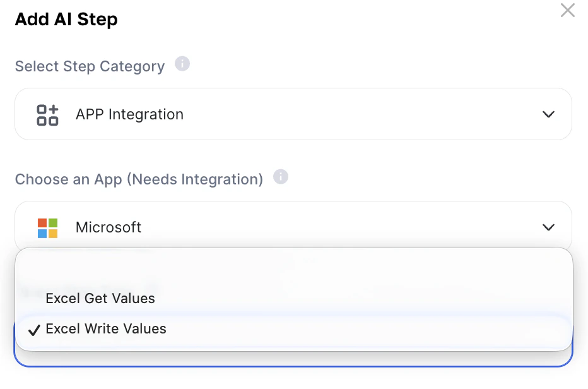Viewport: 588px width, 389px height.
Task: Click the currently checked Excel action
Action: coord(106,329)
